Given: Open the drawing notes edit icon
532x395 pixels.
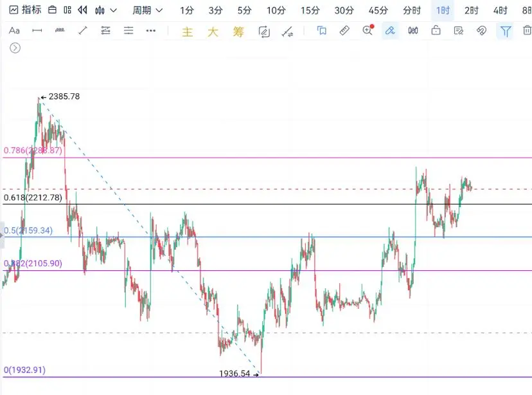Looking at the screenshot, I should coord(458,31).
